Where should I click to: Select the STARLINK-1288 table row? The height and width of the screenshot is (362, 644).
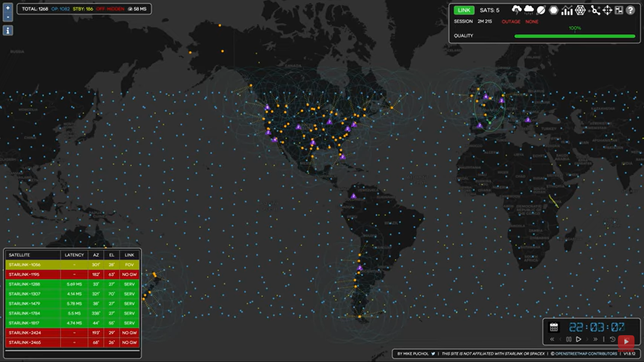[72, 284]
